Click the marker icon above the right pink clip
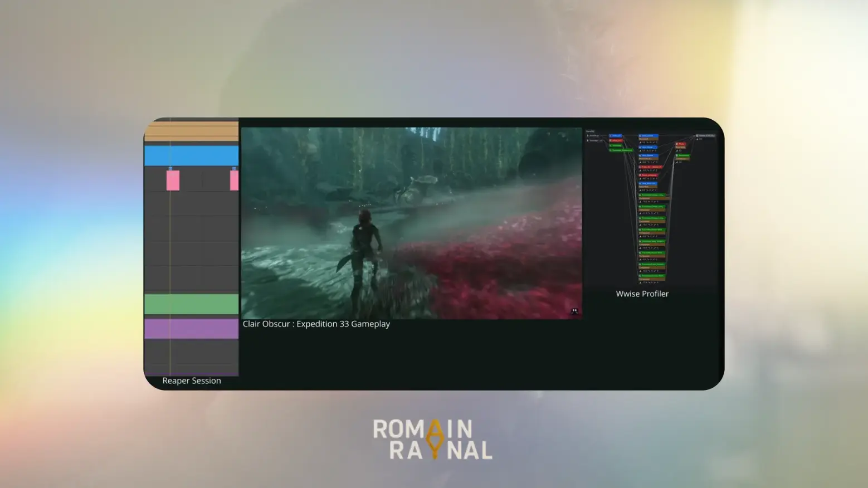 [x=234, y=168]
